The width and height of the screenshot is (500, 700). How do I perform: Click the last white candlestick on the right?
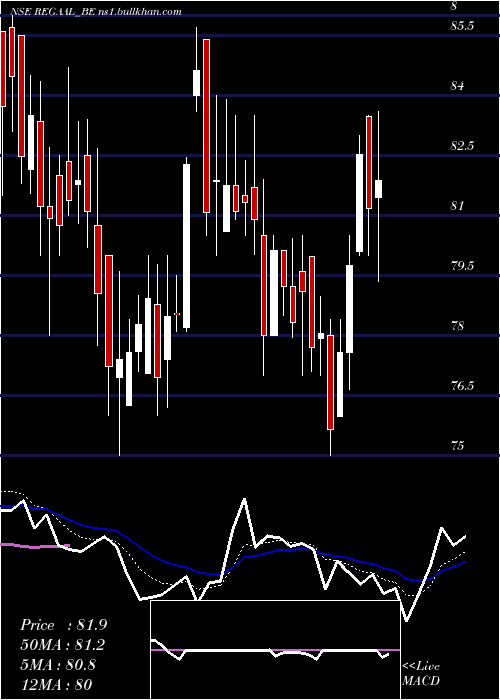[379, 189]
